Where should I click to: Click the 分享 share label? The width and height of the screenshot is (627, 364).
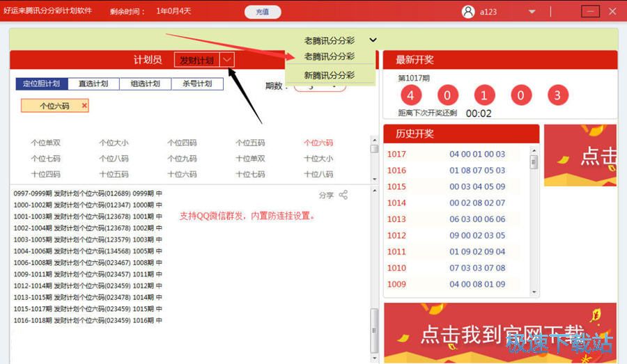(x=326, y=196)
